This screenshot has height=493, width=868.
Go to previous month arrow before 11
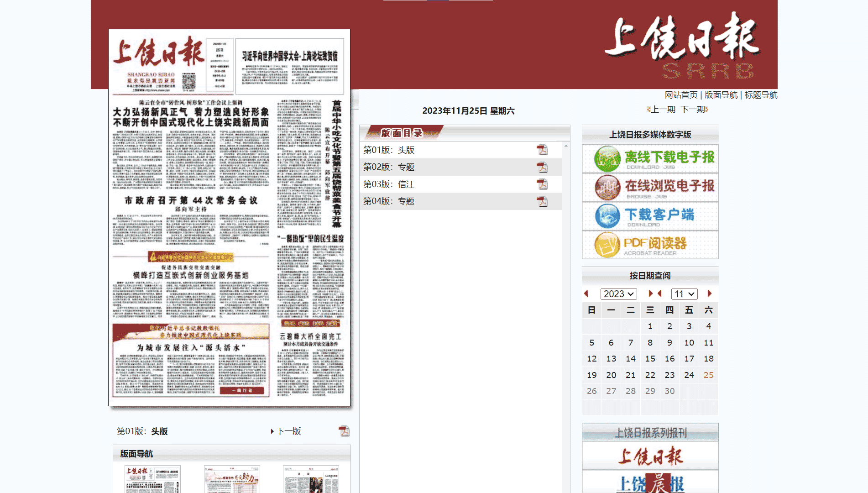pyautogui.click(x=659, y=294)
